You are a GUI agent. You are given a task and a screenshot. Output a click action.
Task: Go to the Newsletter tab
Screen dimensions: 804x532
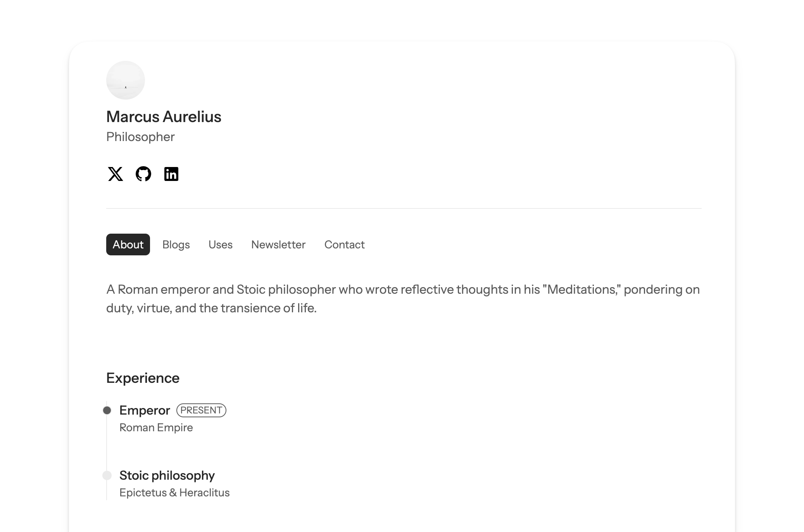coord(278,244)
